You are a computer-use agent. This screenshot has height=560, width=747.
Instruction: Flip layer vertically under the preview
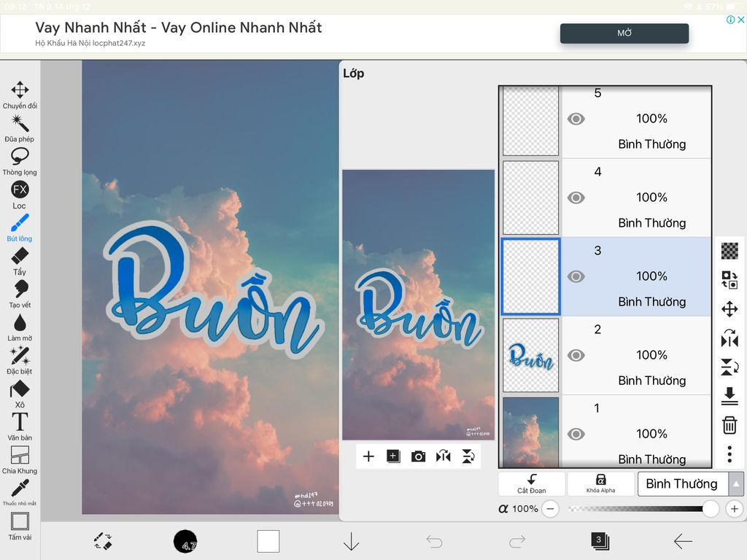(x=468, y=456)
